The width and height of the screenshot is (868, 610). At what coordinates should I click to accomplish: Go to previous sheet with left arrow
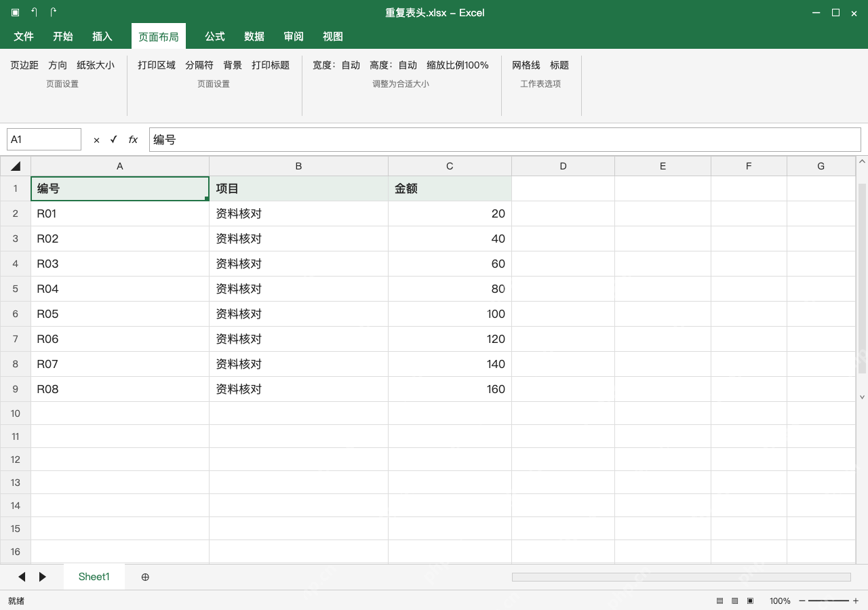22,577
